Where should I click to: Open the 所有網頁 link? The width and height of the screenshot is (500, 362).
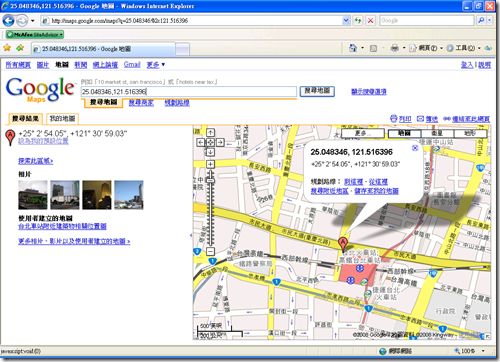coord(18,65)
